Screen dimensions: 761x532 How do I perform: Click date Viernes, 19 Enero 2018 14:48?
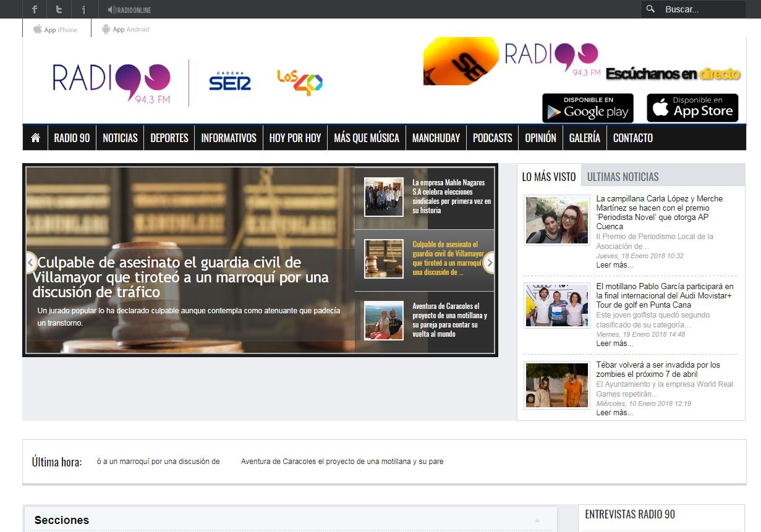point(640,334)
